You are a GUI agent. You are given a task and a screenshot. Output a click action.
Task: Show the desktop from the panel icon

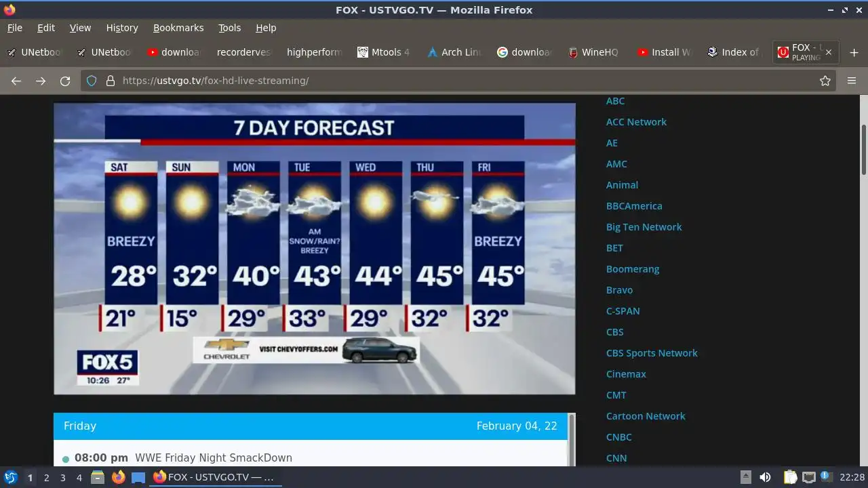138,477
